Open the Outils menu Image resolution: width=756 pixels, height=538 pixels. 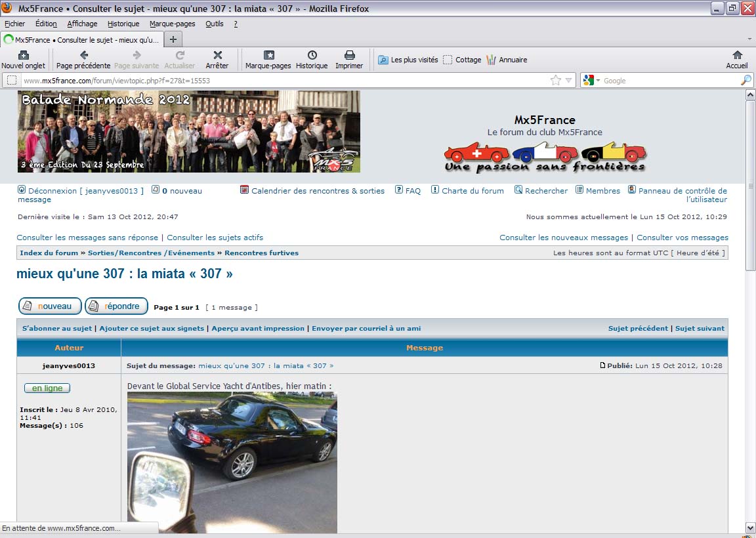coord(214,24)
